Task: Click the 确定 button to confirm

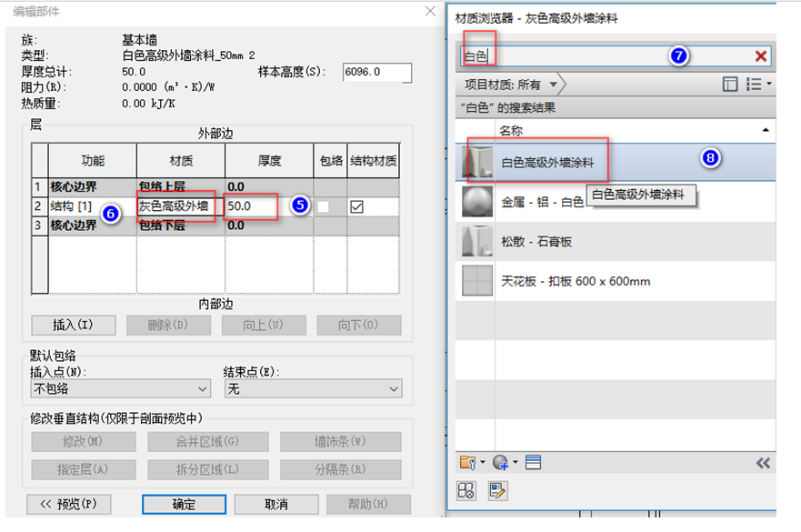Action: (184, 504)
